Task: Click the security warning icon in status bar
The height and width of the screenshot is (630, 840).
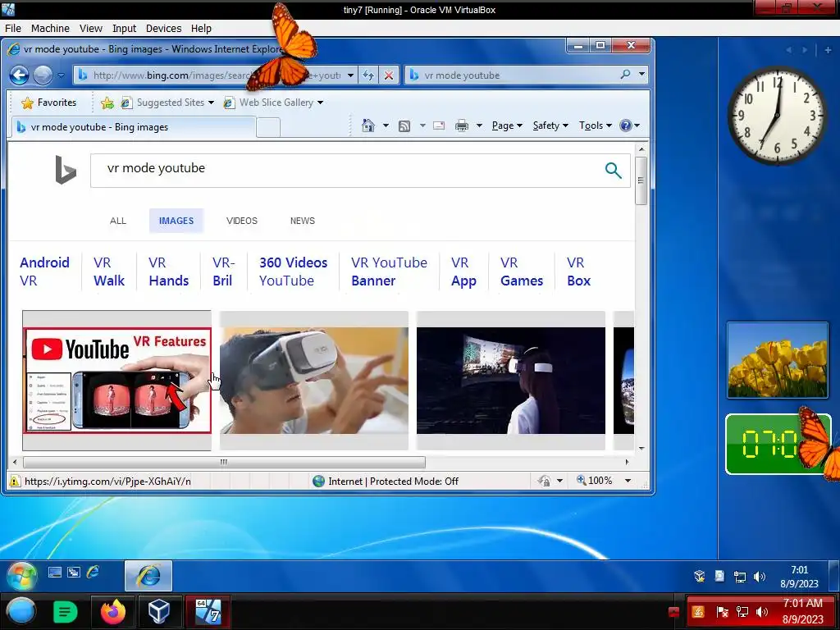Action: pos(15,481)
